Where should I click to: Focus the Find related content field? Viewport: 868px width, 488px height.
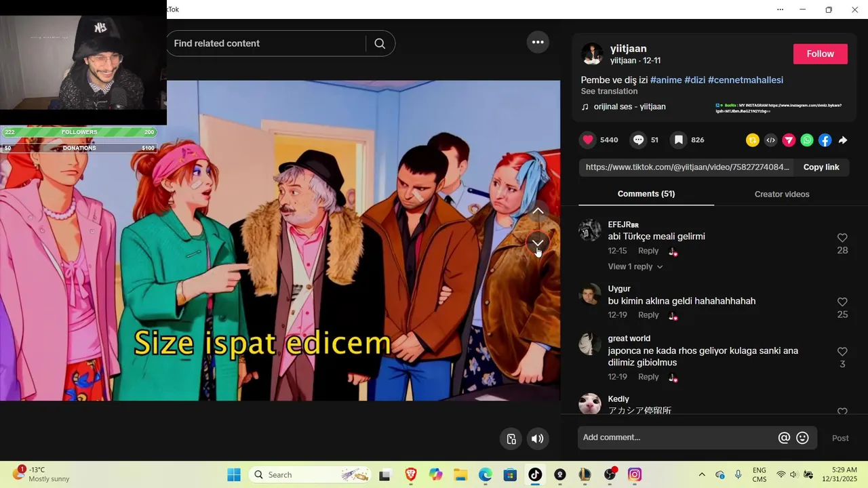(268, 43)
